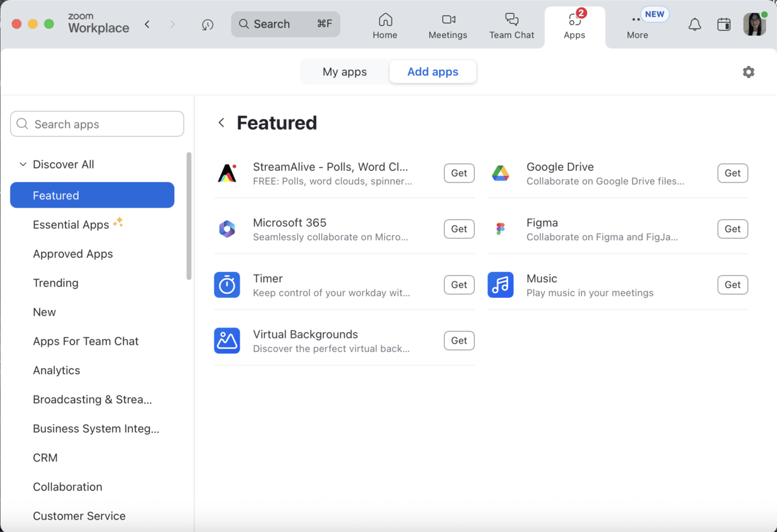Switch to My apps

pos(344,72)
